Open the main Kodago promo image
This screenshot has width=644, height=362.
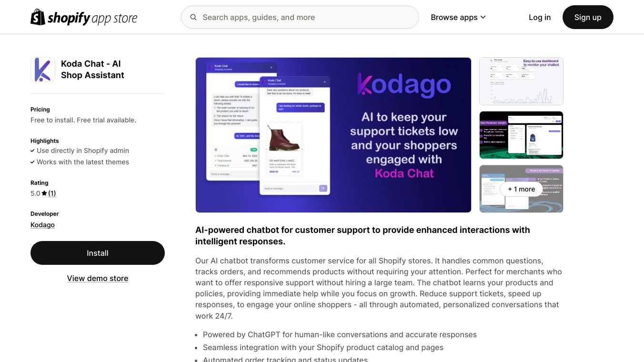pos(333,135)
